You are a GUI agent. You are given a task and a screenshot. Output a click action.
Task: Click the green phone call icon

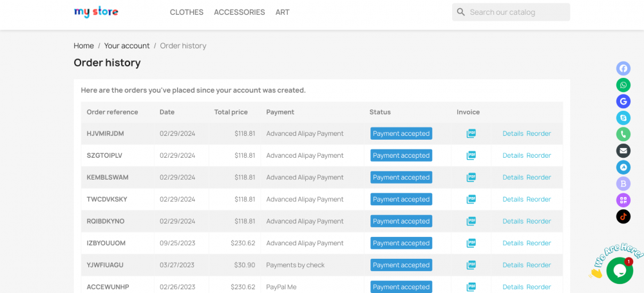(x=623, y=134)
